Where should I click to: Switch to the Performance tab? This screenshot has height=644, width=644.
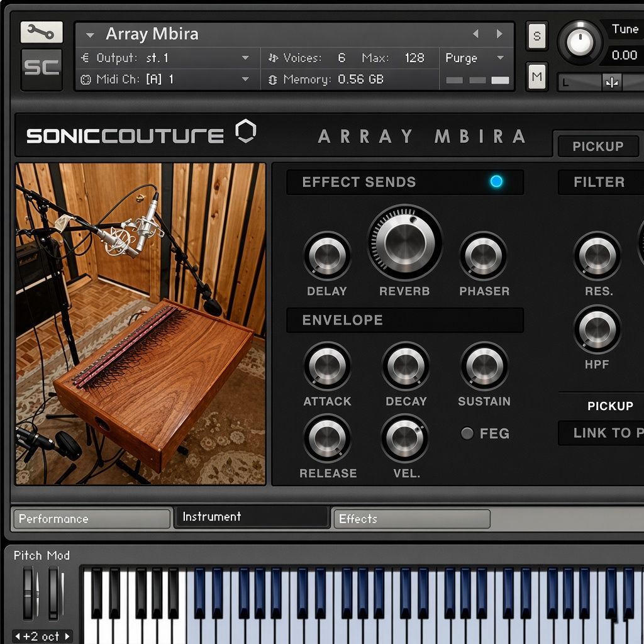click(x=91, y=519)
